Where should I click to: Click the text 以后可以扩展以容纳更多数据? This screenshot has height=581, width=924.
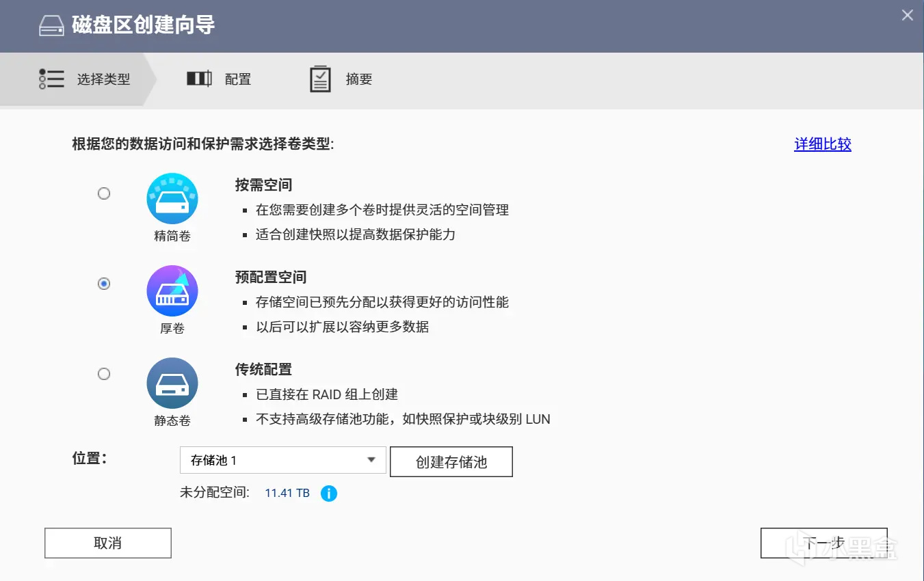(x=343, y=327)
